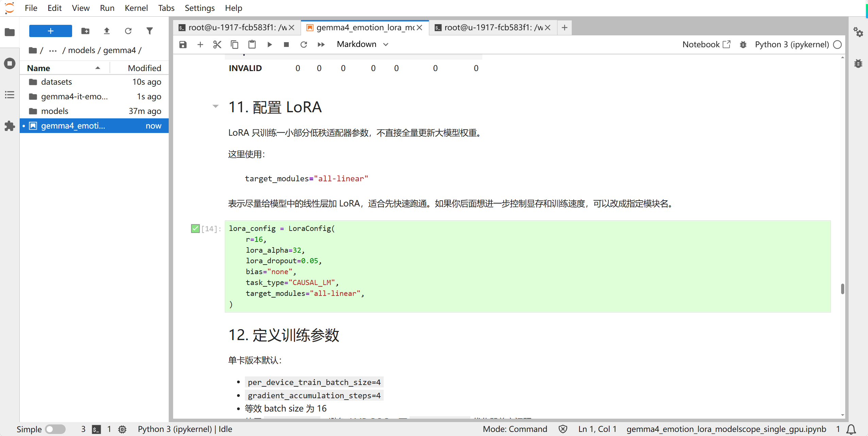Viewport: 868px width, 436px height.
Task: Click the kernel status circle indicator
Action: pos(837,45)
